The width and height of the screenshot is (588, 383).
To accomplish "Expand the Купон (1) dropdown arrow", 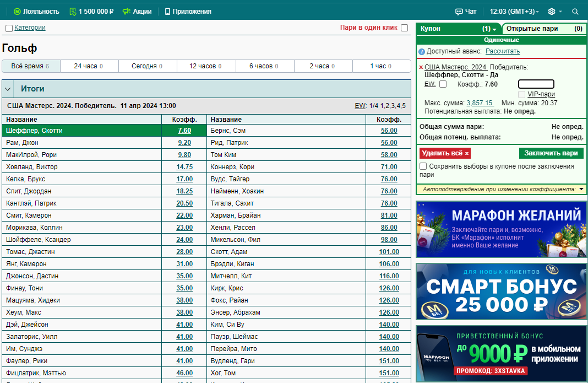I will pos(494,29).
